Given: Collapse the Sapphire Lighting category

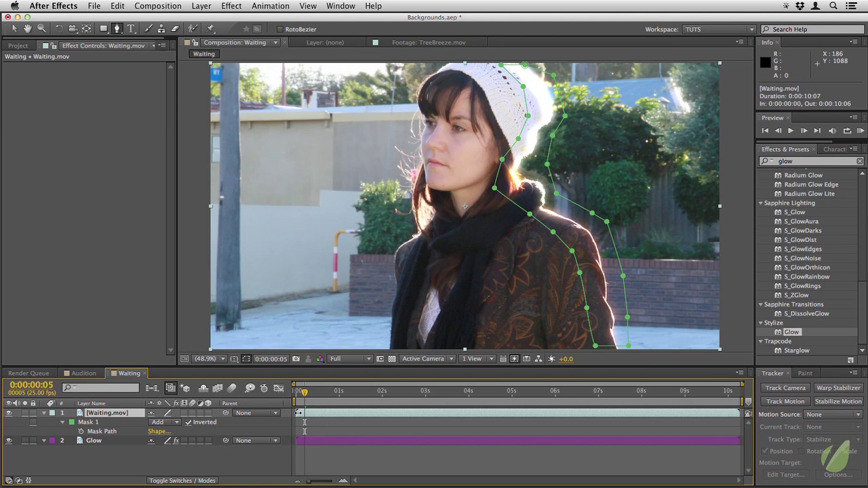Looking at the screenshot, I should (761, 203).
